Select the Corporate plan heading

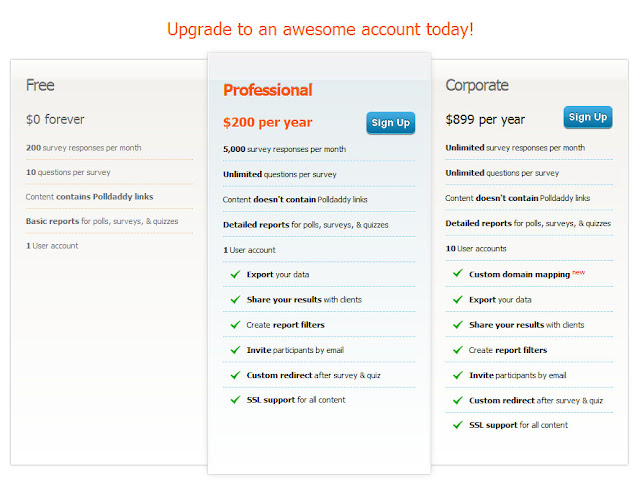pos(477,85)
